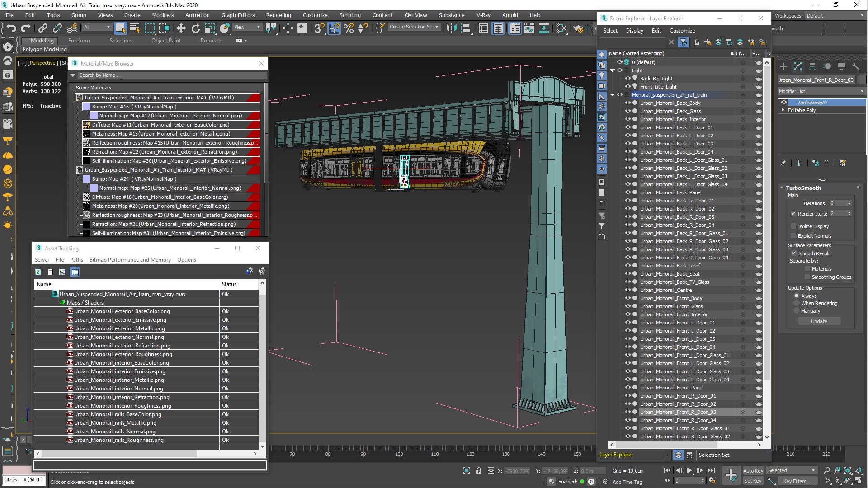Screen dimensions: 868x488
Task: Open the Rendering menu
Action: (x=278, y=15)
